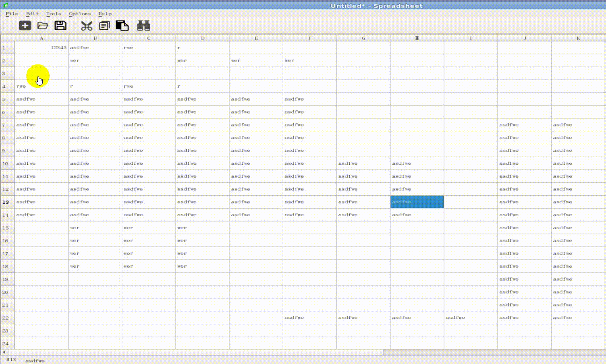The image size is (606, 364).
Task: Paste clipboard contents using the paste icon
Action: pos(122,25)
